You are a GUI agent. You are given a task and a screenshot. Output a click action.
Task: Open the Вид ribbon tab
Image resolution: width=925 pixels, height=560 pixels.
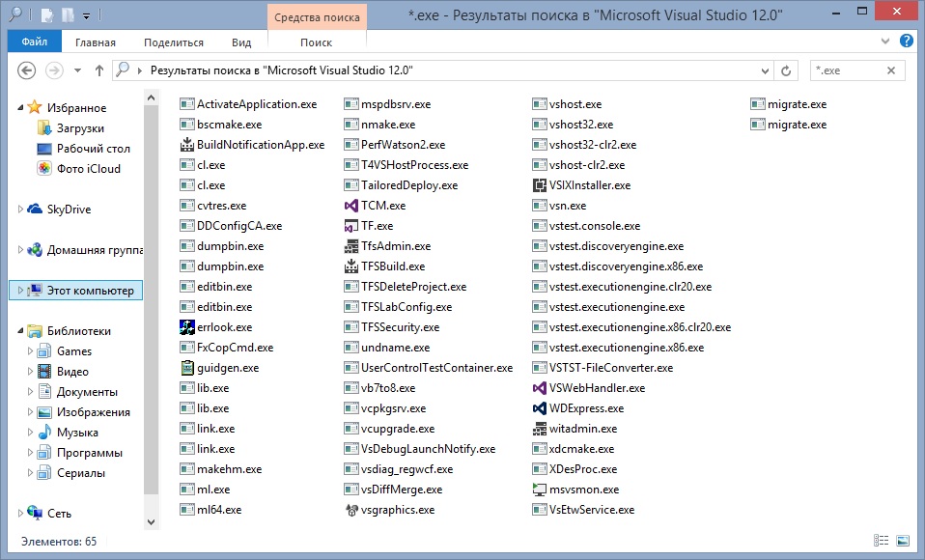[241, 42]
